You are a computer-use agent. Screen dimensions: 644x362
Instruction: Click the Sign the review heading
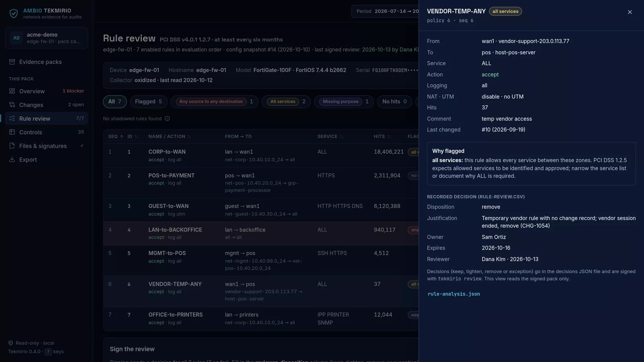(x=132, y=349)
